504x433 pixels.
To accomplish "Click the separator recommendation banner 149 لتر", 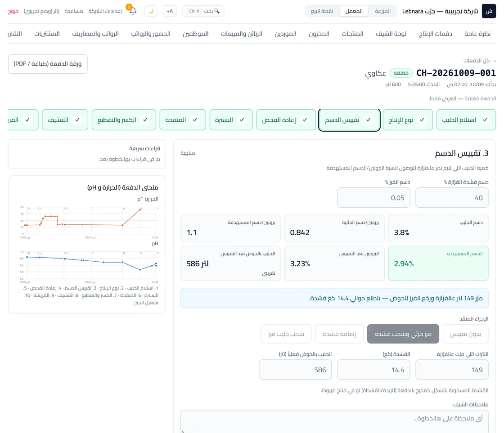I will (334, 298).
